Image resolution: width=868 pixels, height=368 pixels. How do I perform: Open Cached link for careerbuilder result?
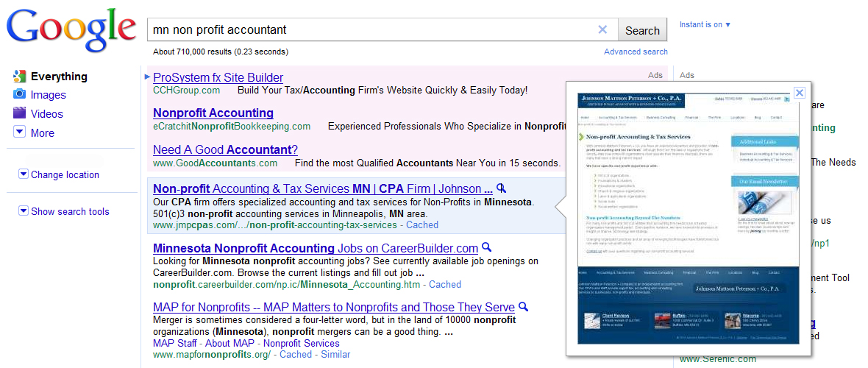point(445,284)
